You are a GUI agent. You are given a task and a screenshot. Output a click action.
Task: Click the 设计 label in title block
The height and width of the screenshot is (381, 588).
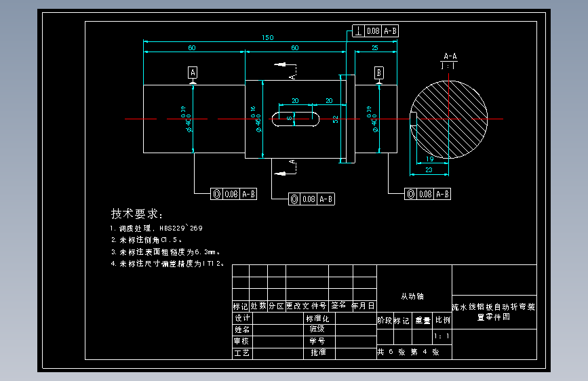242,318
